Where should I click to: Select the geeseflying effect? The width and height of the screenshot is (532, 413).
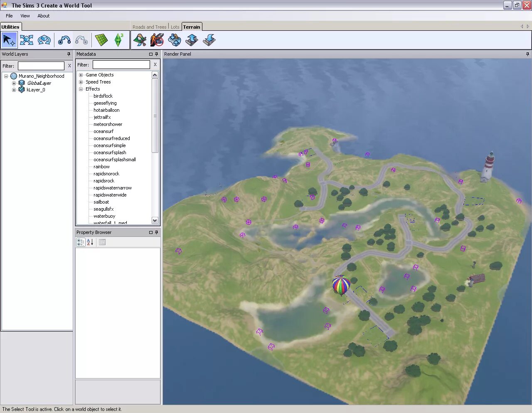(x=105, y=103)
